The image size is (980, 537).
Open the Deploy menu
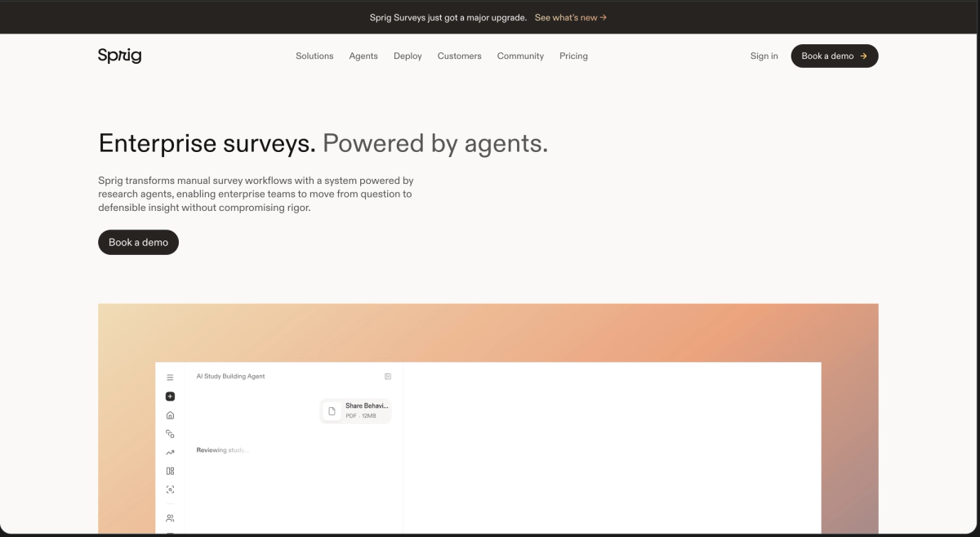408,56
